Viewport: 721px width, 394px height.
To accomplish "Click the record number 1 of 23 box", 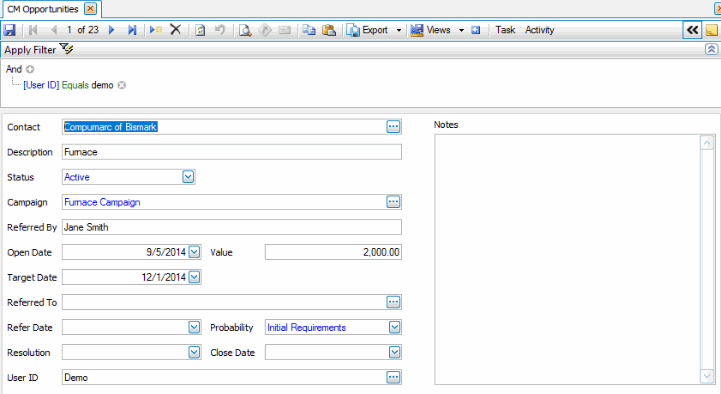I will 82,30.
